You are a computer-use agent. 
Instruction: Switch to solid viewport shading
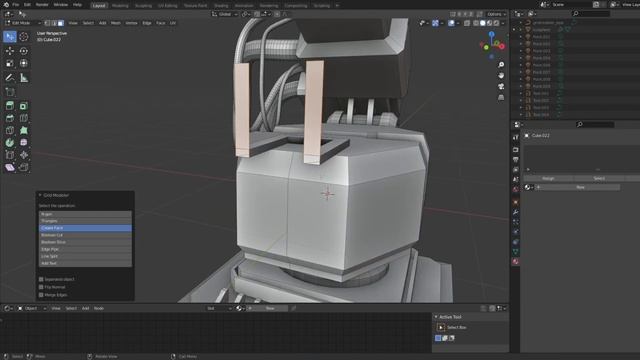pyautogui.click(x=483, y=23)
